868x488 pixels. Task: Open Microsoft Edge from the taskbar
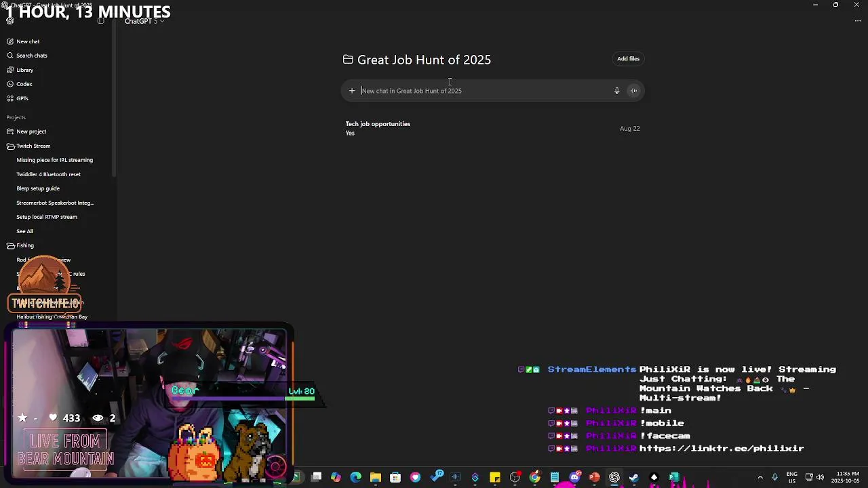(355, 478)
